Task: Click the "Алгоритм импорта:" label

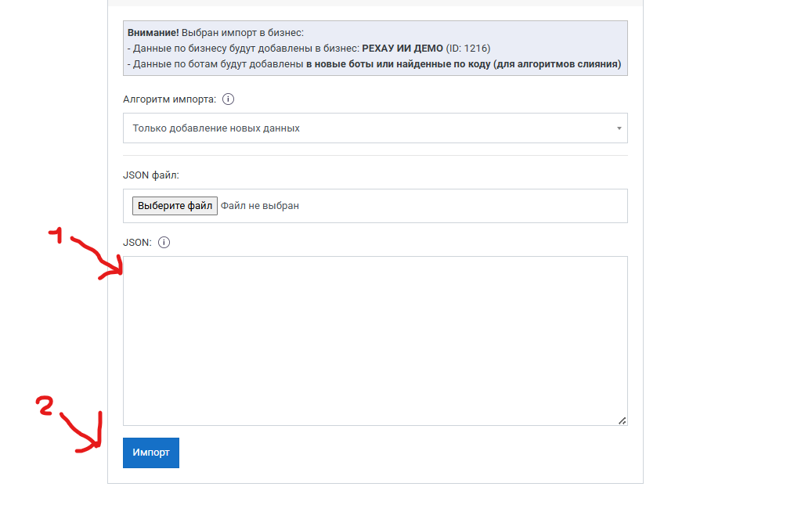Action: pyautogui.click(x=169, y=99)
